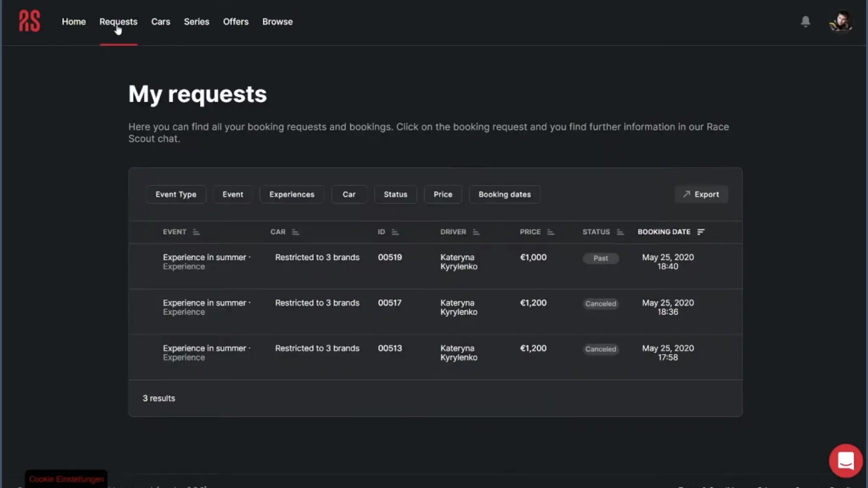Open Cookie Einstellungen settings
The width and height of the screenshot is (868, 488).
point(66,479)
